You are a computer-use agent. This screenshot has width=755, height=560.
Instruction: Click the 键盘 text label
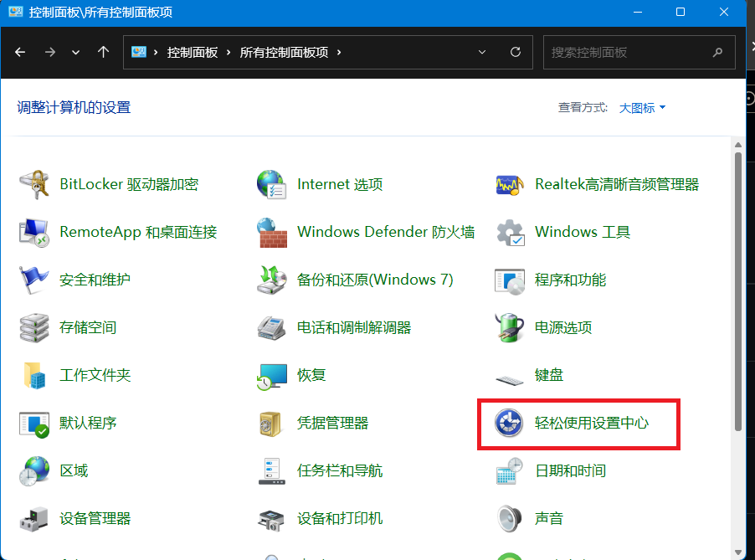click(549, 375)
